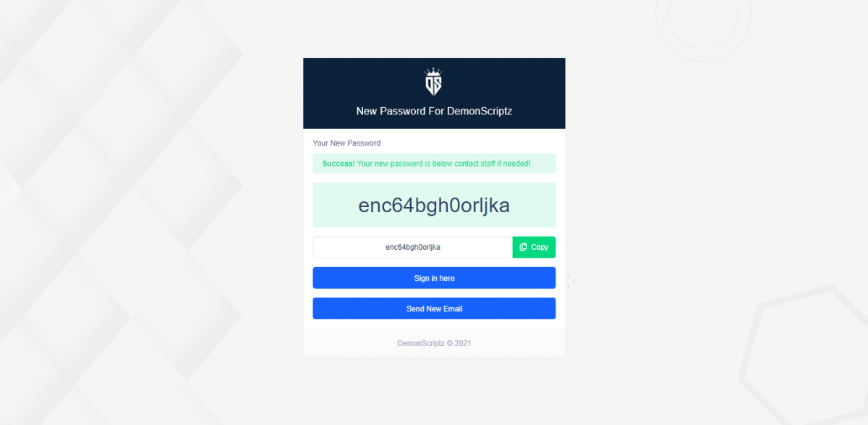Click the green alert message about contacting staff

pos(434,164)
